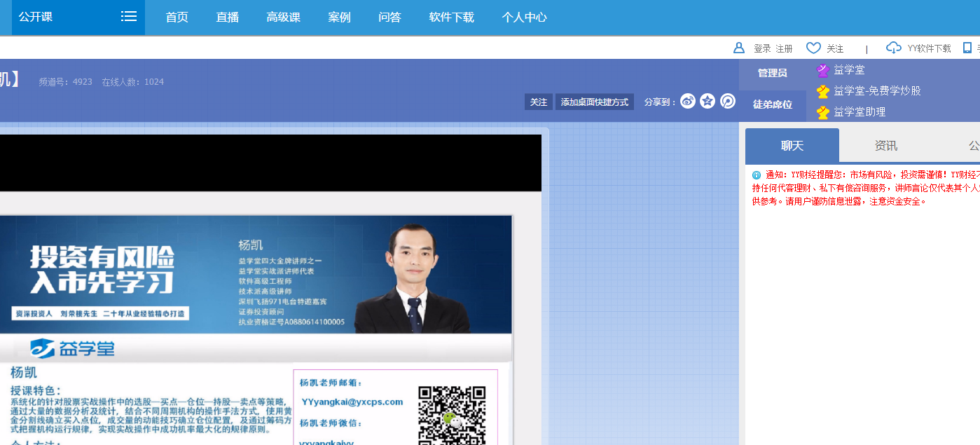
Task: Click the mobile phone icon at top right
Action: (x=967, y=48)
